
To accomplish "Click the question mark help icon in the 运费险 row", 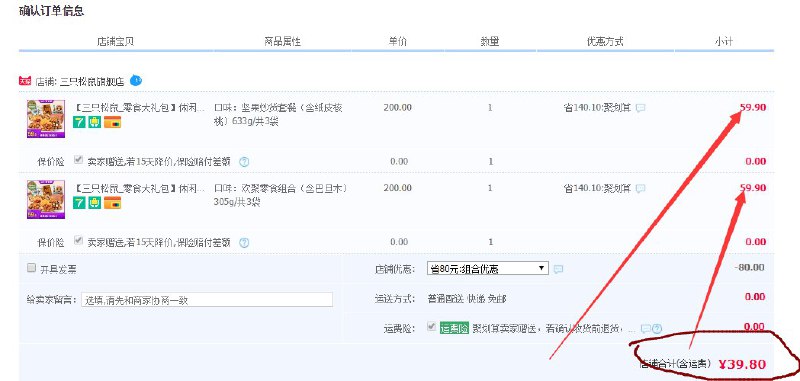I will click(657, 328).
